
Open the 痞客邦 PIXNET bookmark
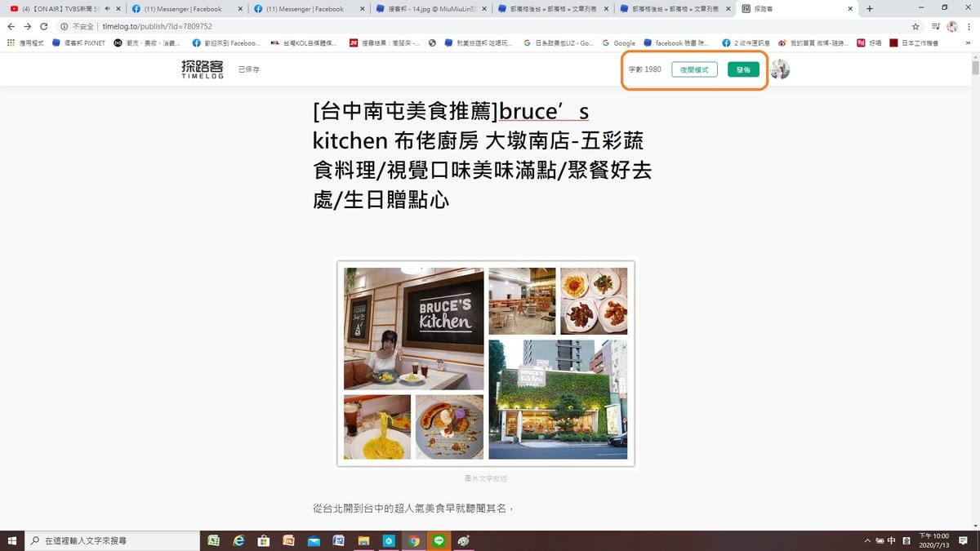click(x=79, y=42)
